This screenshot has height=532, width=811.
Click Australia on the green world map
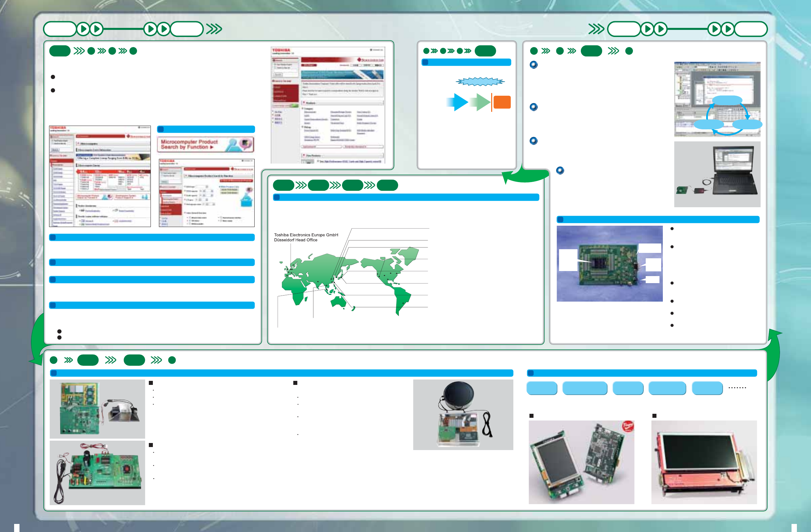click(338, 302)
